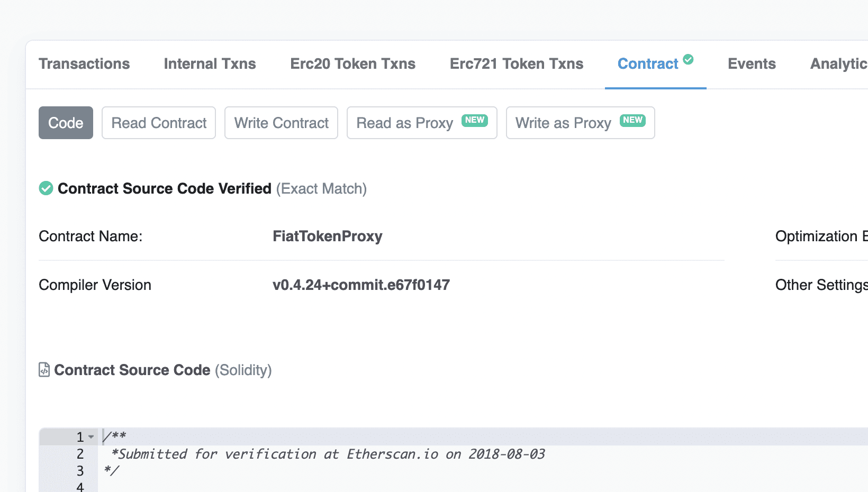Select the Code button
Viewport: 868px width, 492px height.
click(66, 123)
